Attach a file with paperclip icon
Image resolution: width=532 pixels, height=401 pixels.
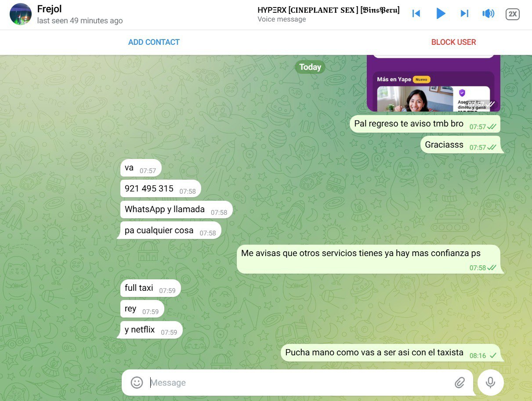click(460, 383)
